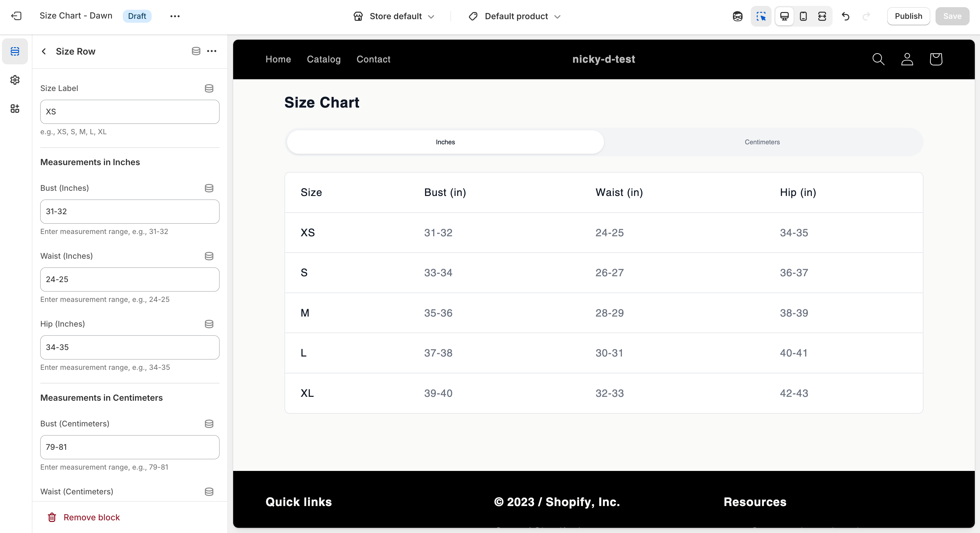Select the Centimeters tab
This screenshot has width=980, height=533.
[x=762, y=142]
